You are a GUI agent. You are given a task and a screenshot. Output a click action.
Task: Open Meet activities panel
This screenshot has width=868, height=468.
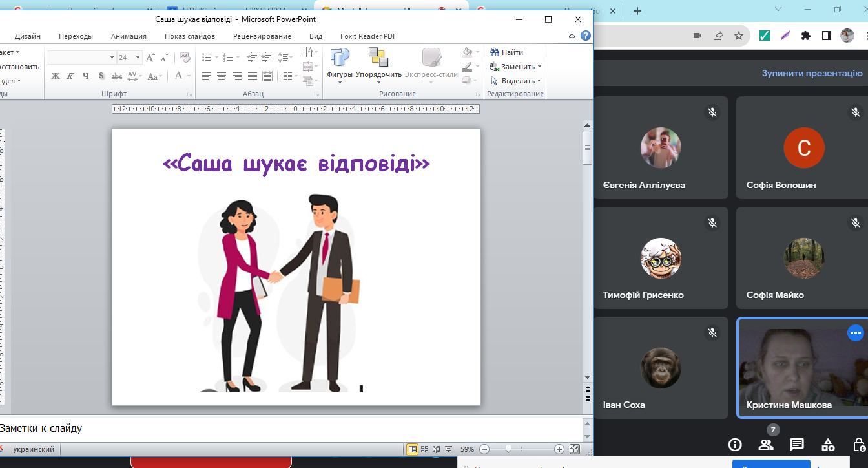pos(828,445)
